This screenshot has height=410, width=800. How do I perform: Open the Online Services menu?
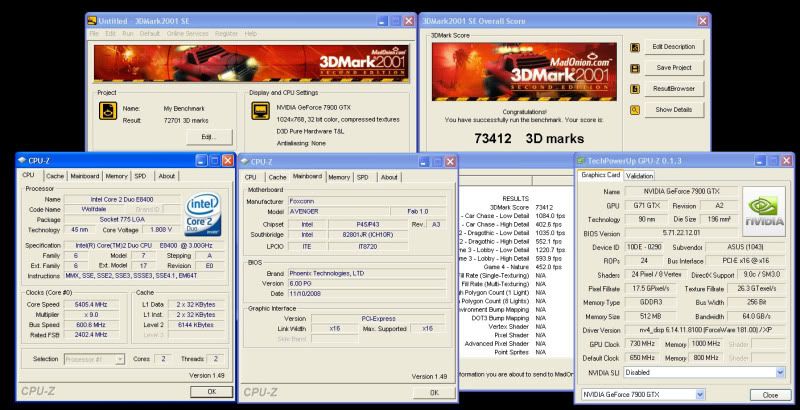coord(188,34)
